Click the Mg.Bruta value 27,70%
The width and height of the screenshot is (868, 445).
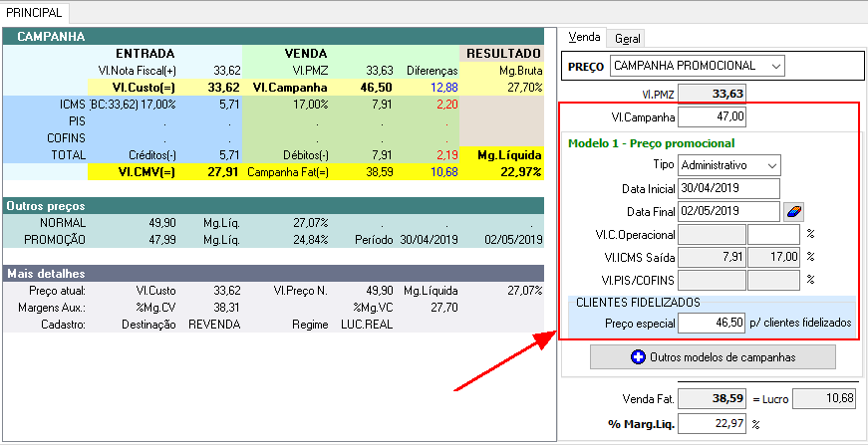pyautogui.click(x=526, y=88)
